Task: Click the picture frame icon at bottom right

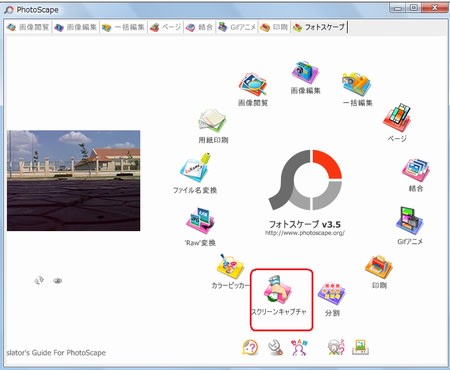Action: click(x=360, y=347)
